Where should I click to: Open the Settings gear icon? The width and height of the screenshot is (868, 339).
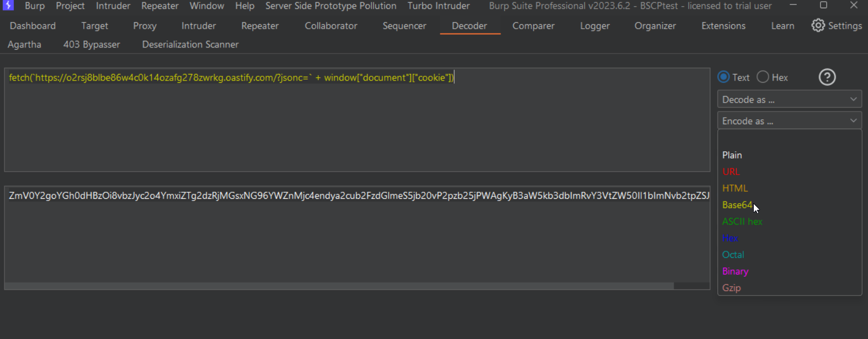(x=818, y=25)
